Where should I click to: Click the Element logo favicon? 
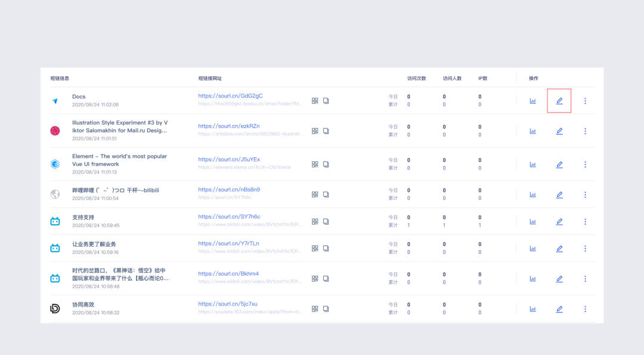click(x=55, y=164)
